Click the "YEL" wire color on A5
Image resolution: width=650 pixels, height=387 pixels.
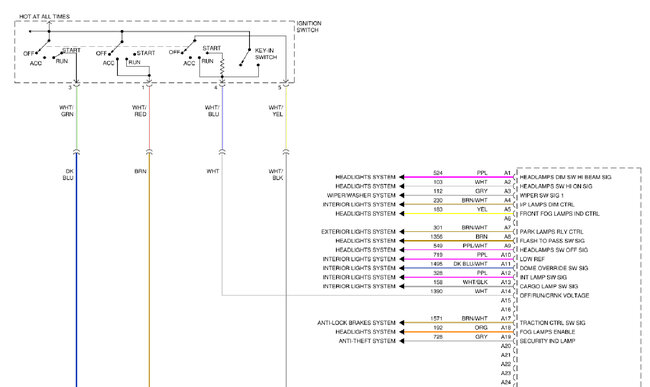[482, 209]
